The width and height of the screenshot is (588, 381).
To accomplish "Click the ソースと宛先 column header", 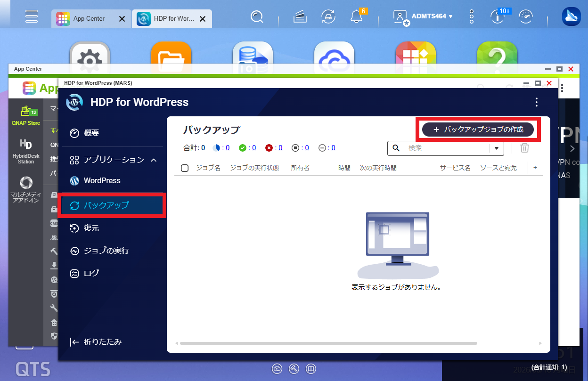I will [x=498, y=168].
